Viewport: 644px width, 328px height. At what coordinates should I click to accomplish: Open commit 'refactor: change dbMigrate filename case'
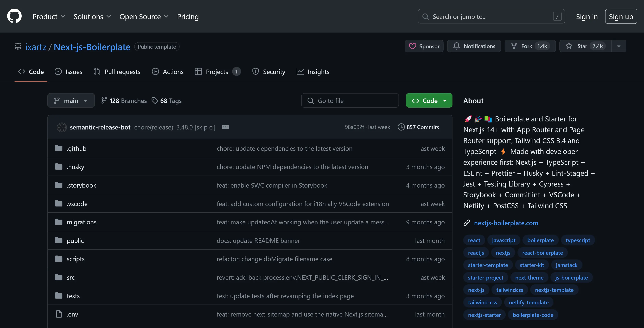pyautogui.click(x=274, y=259)
